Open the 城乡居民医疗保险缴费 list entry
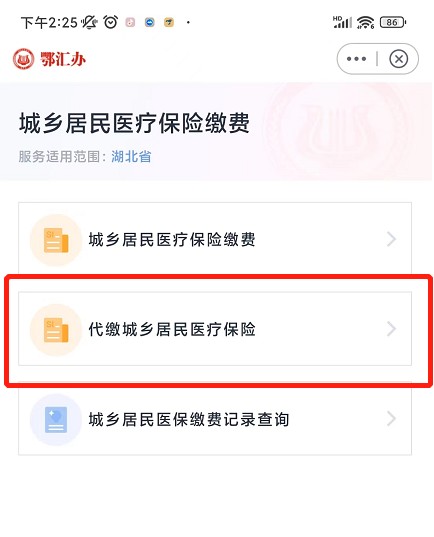Image resolution: width=434 pixels, height=537 pixels. [x=215, y=238]
